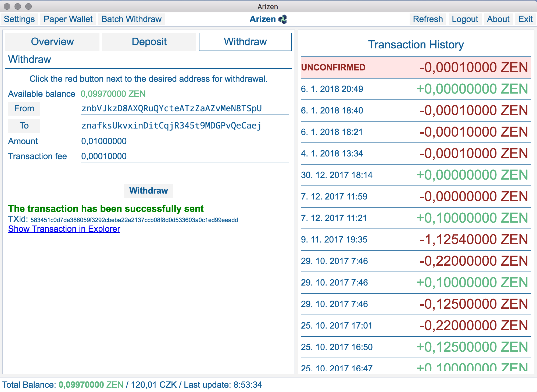This screenshot has width=537, height=392.
Task: Switch to the Overview tab
Action: point(52,42)
